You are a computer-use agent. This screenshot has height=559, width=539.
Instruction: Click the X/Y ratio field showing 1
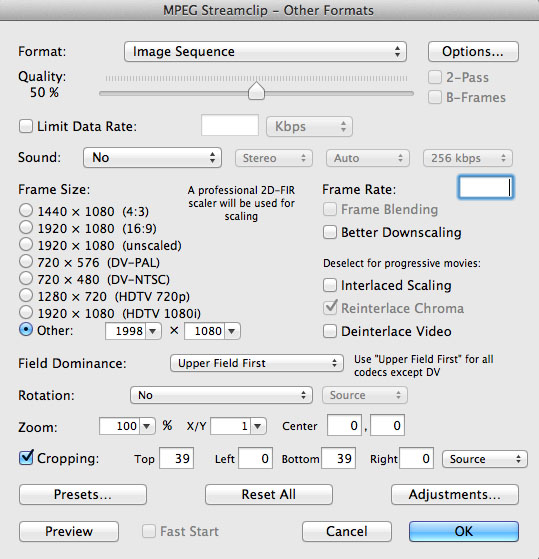[231, 426]
